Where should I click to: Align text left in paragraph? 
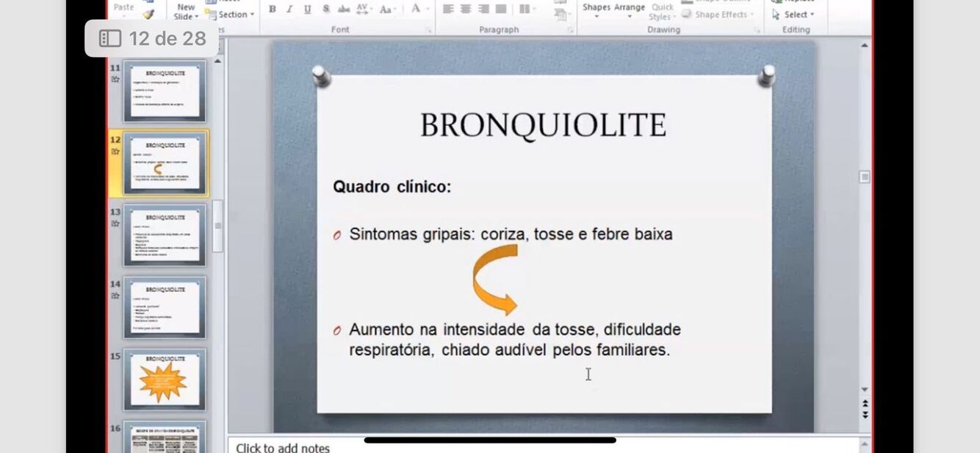coord(448,10)
